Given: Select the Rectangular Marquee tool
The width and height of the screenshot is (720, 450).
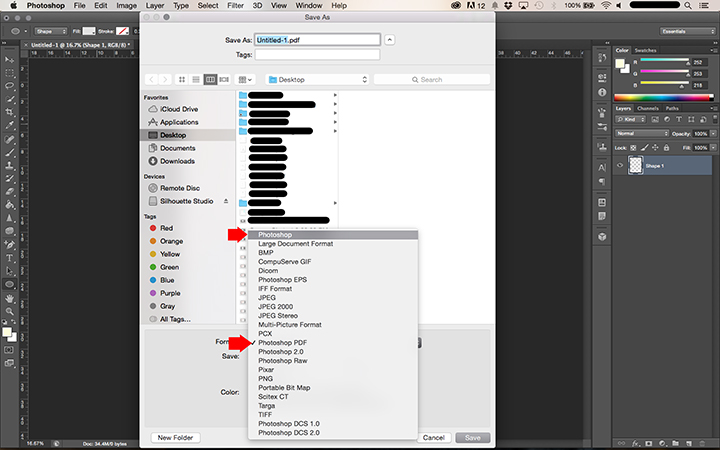Looking at the screenshot, I should [x=9, y=73].
